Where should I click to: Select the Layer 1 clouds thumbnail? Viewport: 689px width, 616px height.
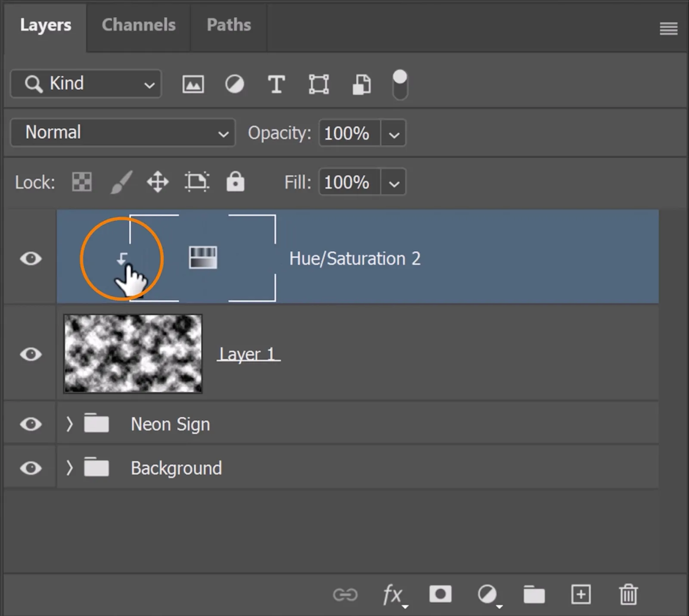click(133, 353)
